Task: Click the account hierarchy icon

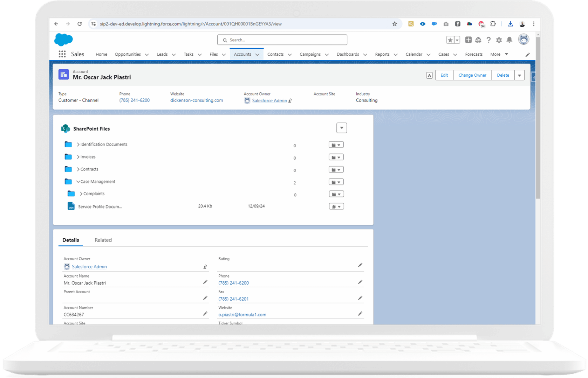Action: tap(429, 76)
